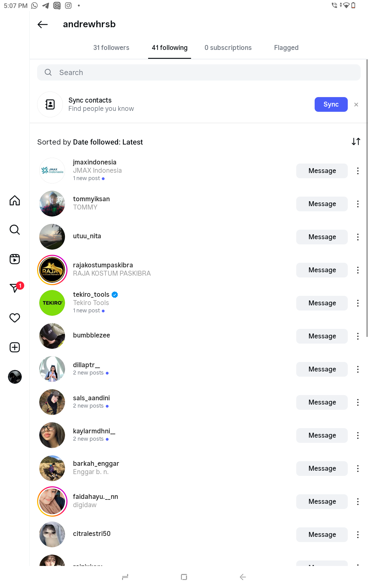Change sort order with the arrows icon

pos(356,141)
